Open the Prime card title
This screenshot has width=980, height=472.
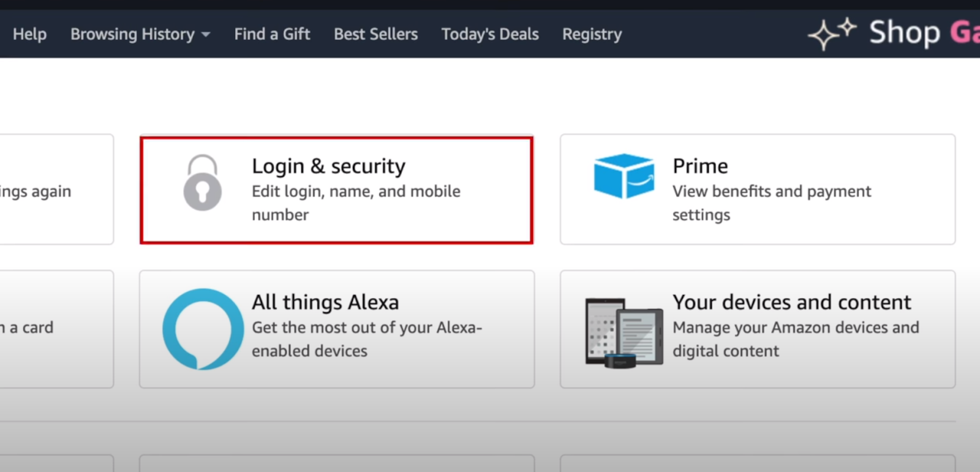point(700,166)
